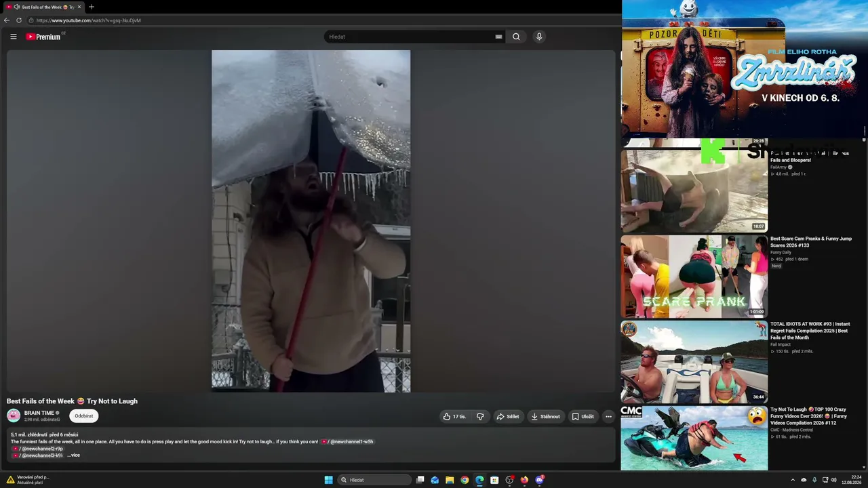Visit the Funny Daily channel
The width and height of the screenshot is (868, 488).
click(x=781, y=252)
